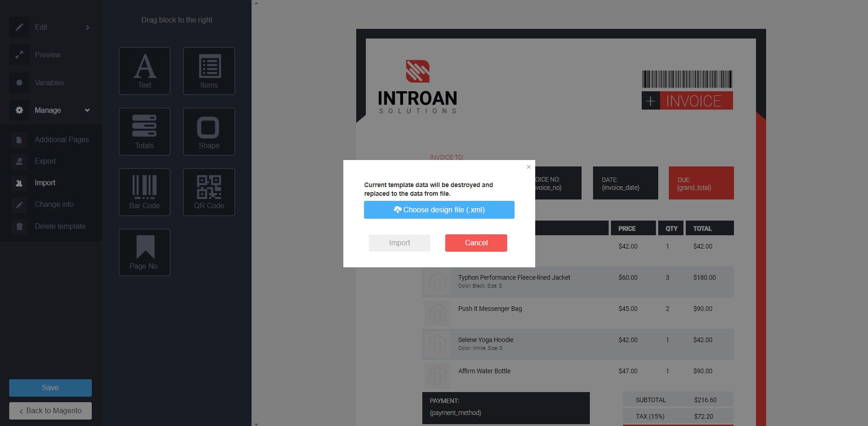Click the pencil icon beside Edit

19,28
